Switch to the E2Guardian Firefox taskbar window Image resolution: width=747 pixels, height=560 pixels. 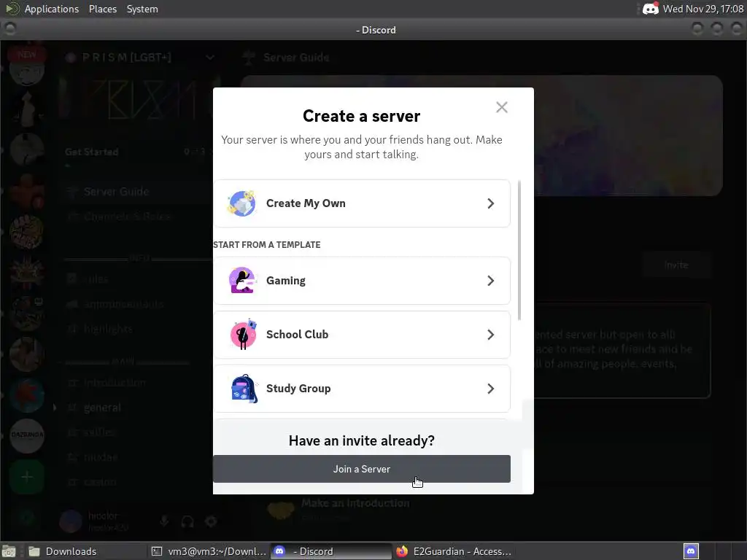(x=454, y=551)
